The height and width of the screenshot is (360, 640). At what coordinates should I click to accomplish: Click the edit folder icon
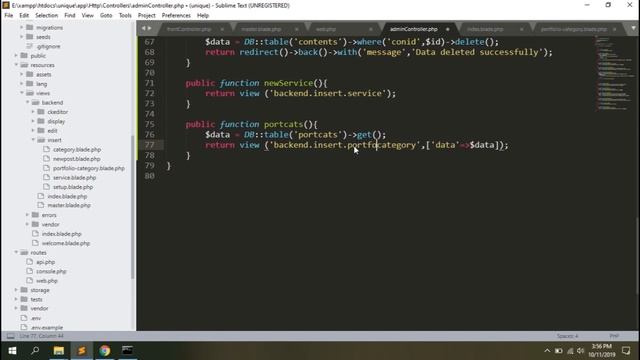coord(41,131)
